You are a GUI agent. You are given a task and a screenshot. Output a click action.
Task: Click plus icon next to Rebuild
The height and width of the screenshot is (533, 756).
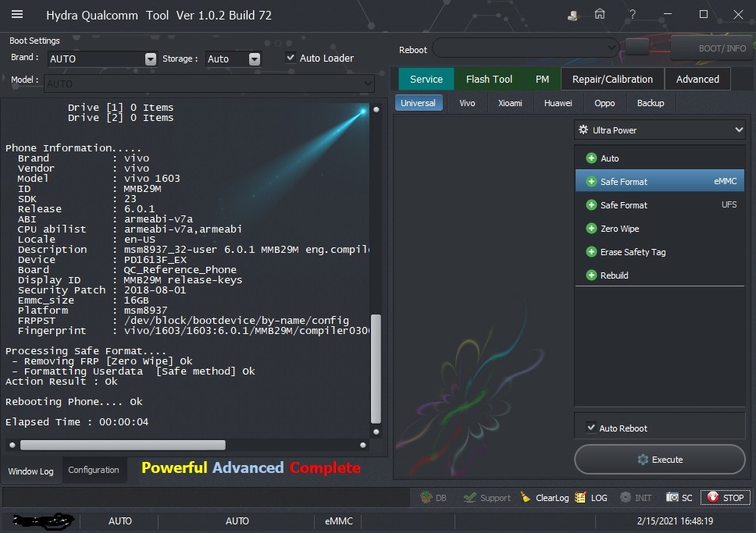tap(591, 275)
